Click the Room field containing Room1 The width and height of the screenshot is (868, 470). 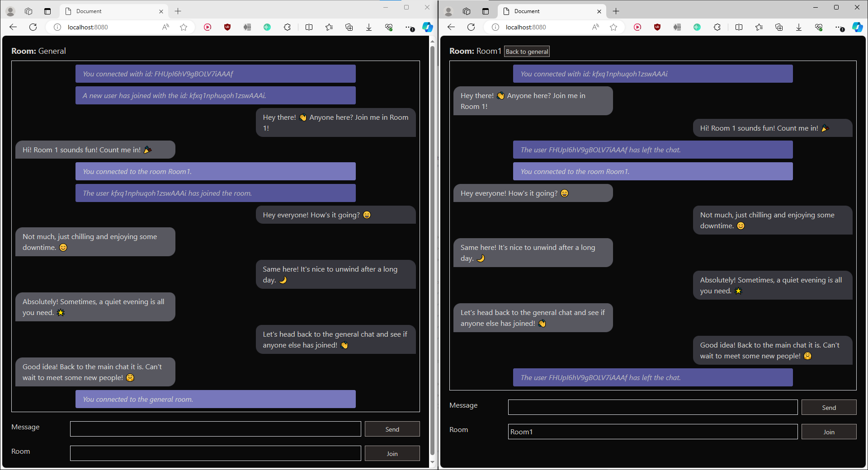(x=652, y=432)
